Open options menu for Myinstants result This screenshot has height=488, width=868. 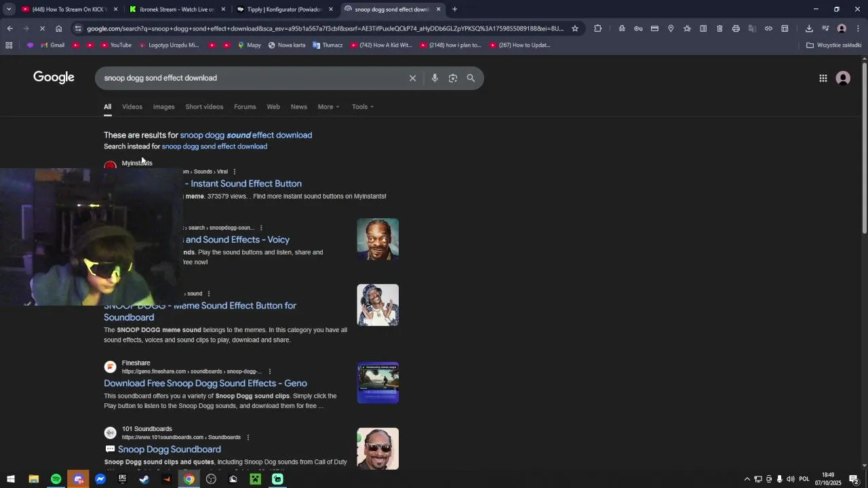235,171
